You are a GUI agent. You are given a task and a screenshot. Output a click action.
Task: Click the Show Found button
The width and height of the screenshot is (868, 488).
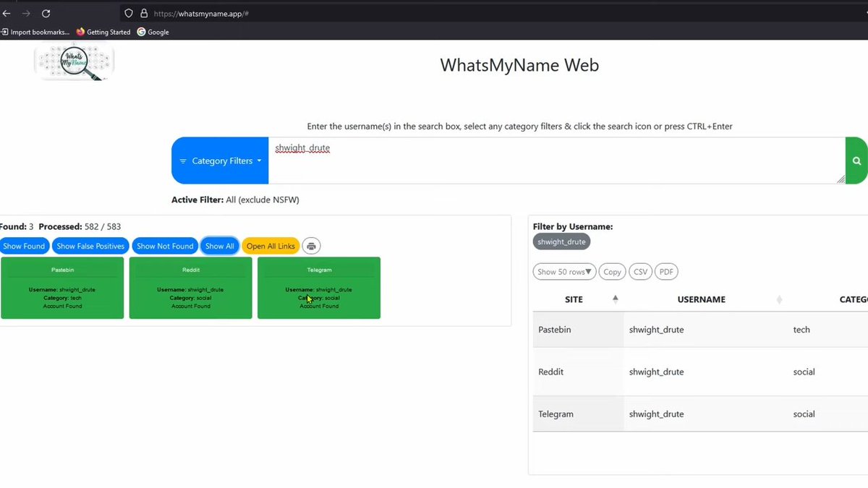coord(24,246)
